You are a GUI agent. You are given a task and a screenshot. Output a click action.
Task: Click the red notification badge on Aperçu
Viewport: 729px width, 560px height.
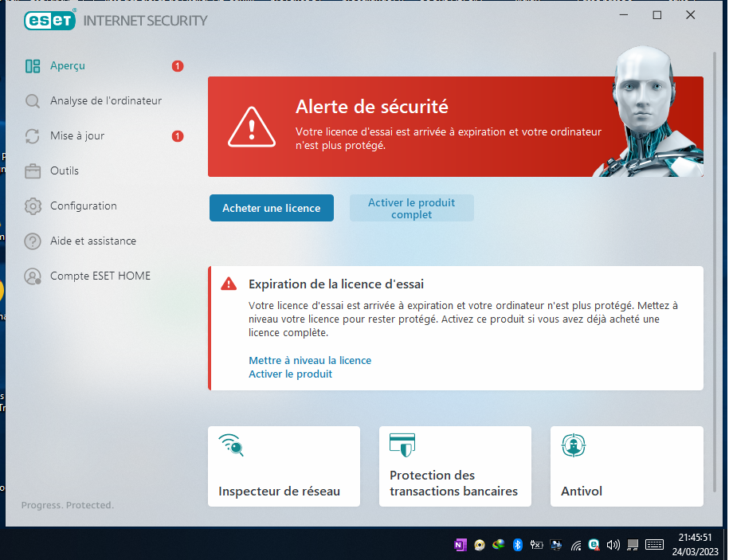pyautogui.click(x=178, y=66)
